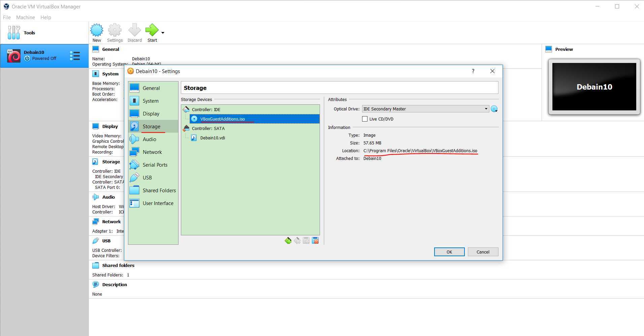Open the Tools icon in the sidebar
The image size is (644, 336).
[13, 33]
